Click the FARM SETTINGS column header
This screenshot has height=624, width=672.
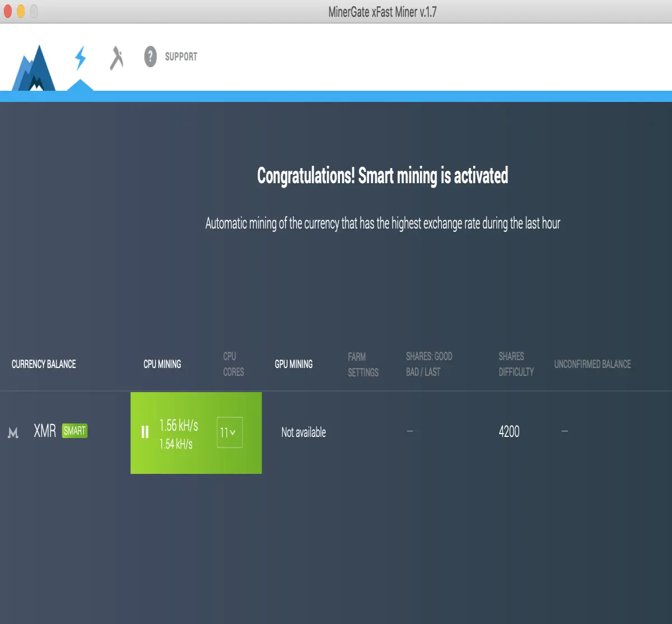[363, 365]
